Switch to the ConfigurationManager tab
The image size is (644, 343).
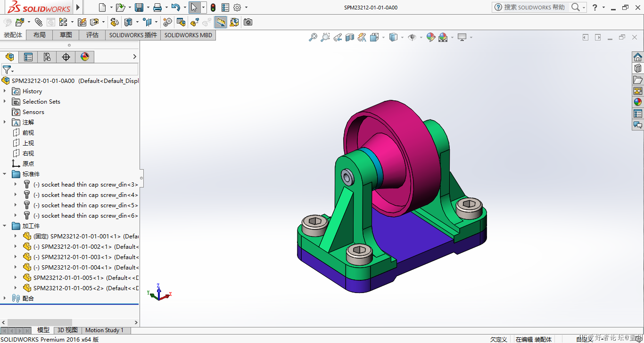(x=47, y=57)
